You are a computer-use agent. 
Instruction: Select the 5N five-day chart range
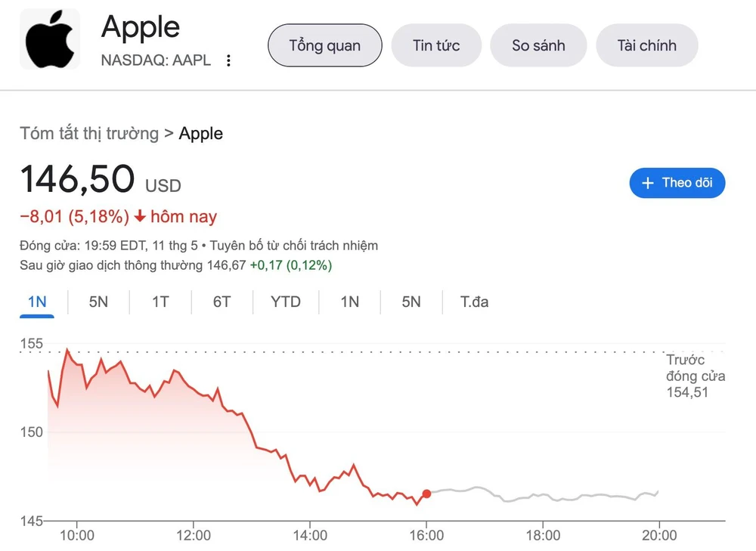pos(98,302)
